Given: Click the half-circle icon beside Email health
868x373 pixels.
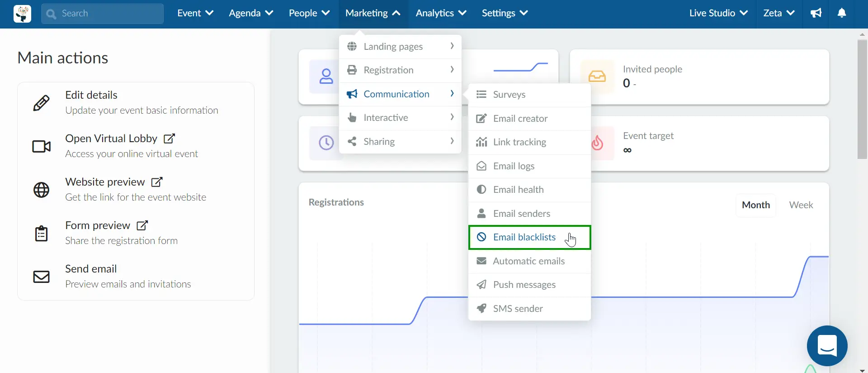Looking at the screenshot, I should click(x=481, y=189).
